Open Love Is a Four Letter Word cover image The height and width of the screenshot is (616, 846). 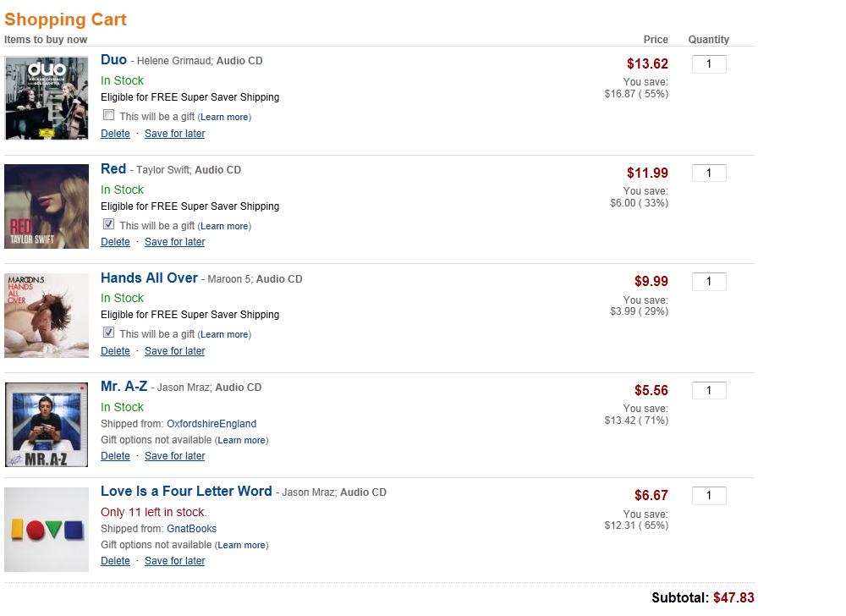[x=47, y=530]
